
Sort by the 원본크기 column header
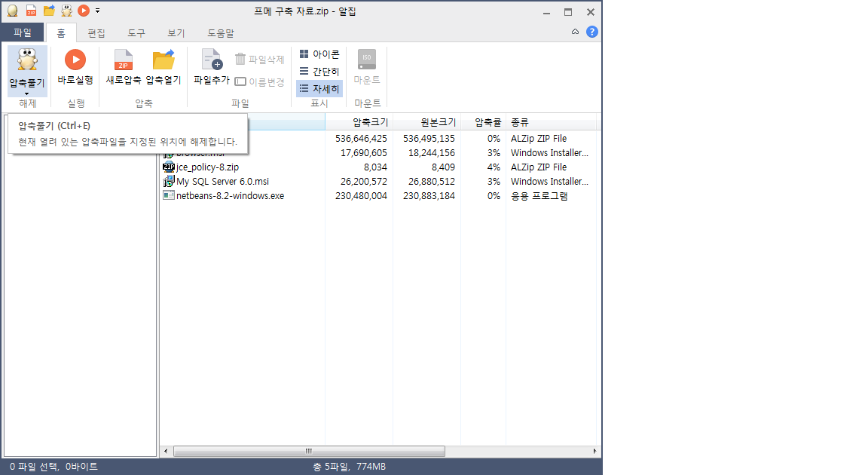(x=426, y=122)
